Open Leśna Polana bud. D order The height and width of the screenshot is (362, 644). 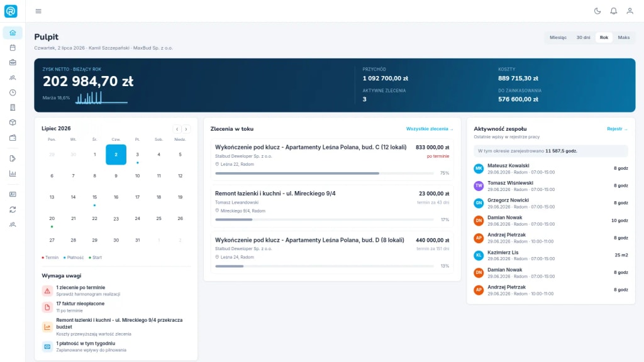332,253
